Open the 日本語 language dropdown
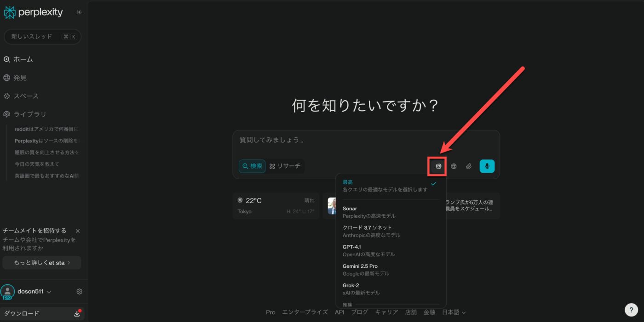Screen dimensions: 644x322 [x=454, y=312]
